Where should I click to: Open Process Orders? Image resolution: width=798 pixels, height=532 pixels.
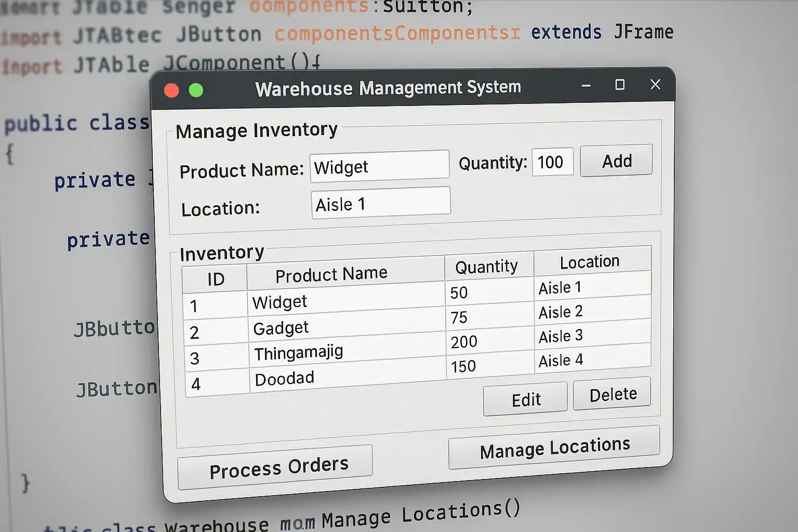click(x=275, y=468)
